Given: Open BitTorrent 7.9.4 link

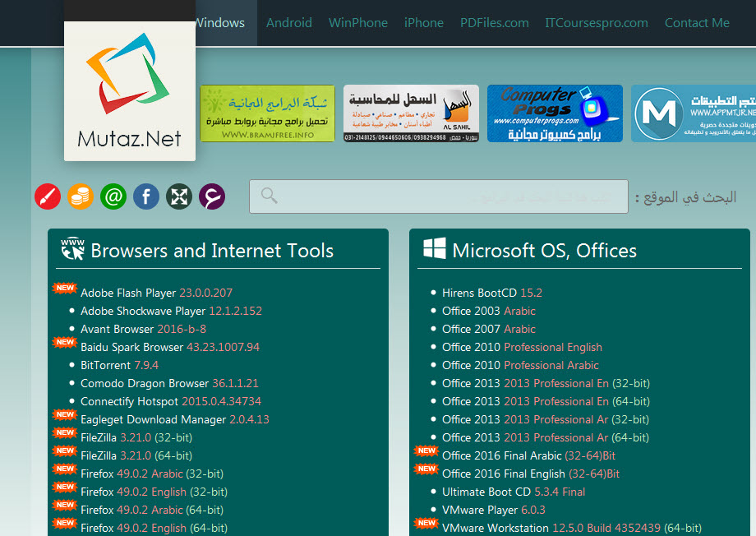Looking at the screenshot, I should pos(120,365).
